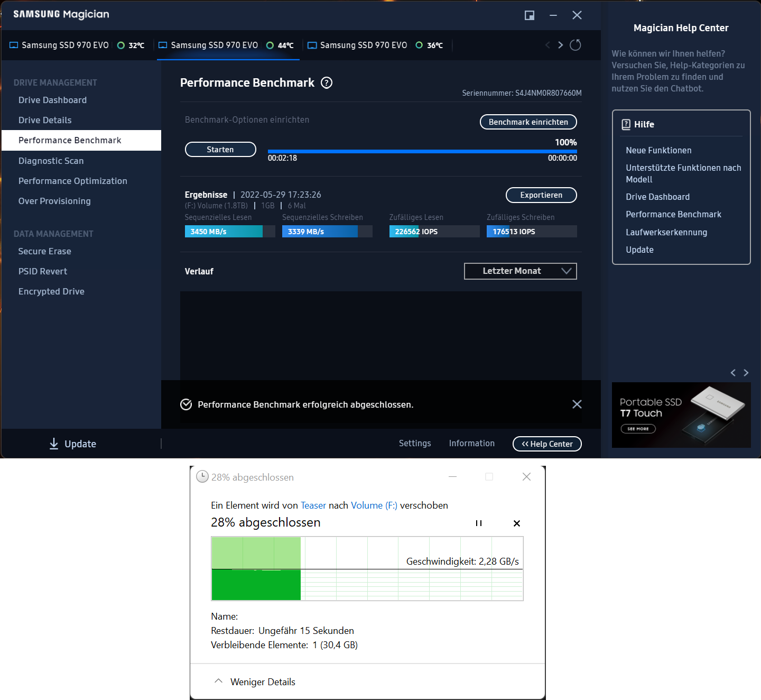The height and width of the screenshot is (700, 761).
Task: Go to previous drive with the left arrow in the tab bar
Action: point(547,45)
